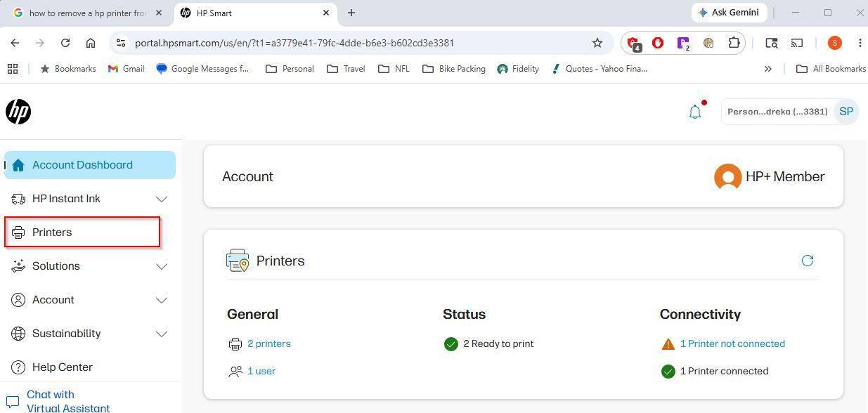Open Quotes - Yahoo Finance bookmark
Viewport: 868px width, 413px height.
(x=599, y=69)
